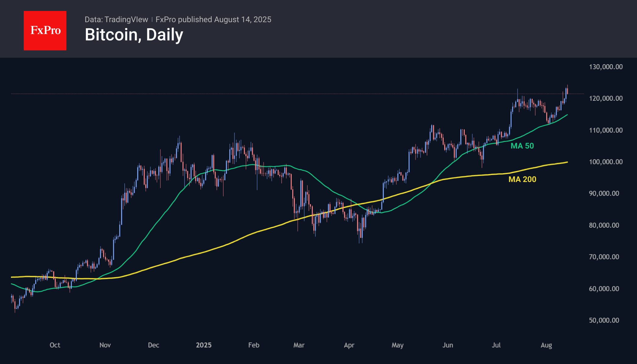
Task: Click the Aug label on time axis
Action: pos(546,345)
